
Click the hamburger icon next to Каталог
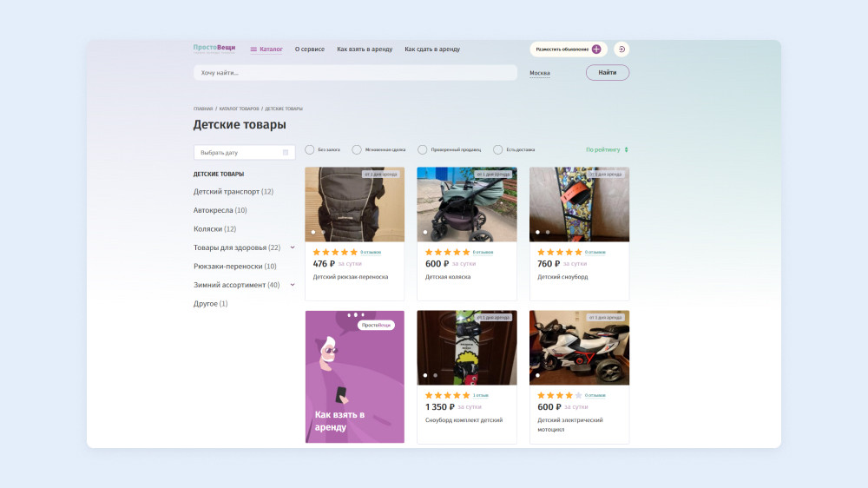253,49
